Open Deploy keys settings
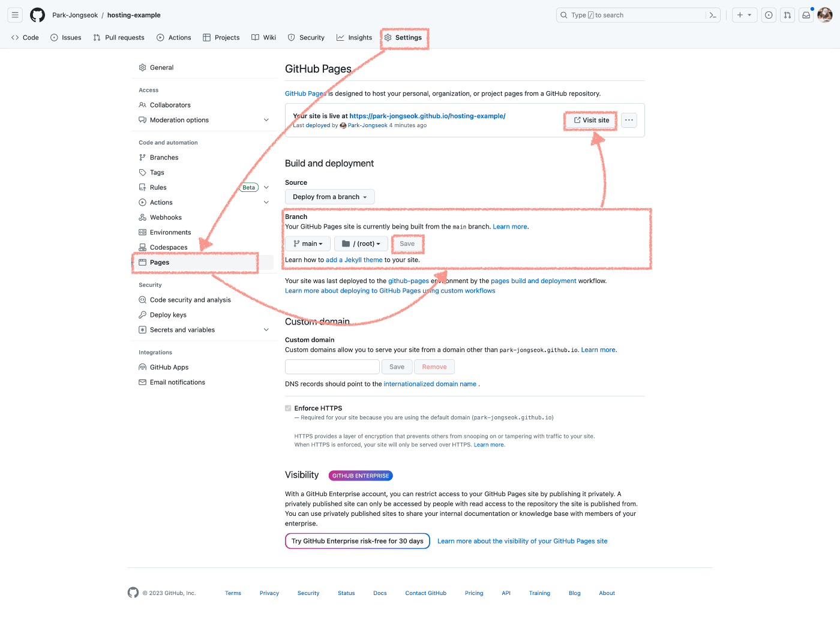The height and width of the screenshot is (622, 840). click(203, 315)
